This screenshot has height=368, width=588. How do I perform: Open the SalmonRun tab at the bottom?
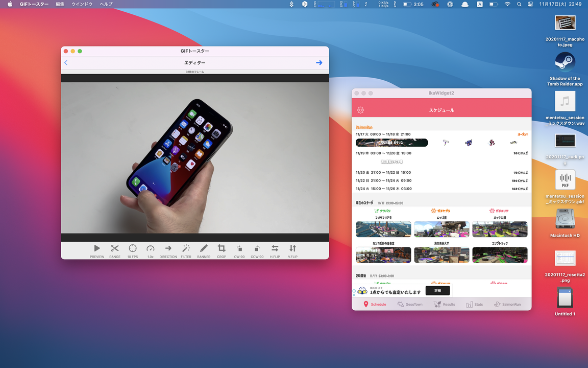click(507, 304)
